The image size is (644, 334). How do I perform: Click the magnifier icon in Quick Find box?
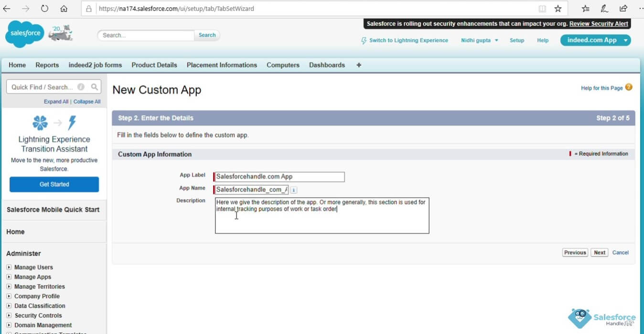coord(95,87)
